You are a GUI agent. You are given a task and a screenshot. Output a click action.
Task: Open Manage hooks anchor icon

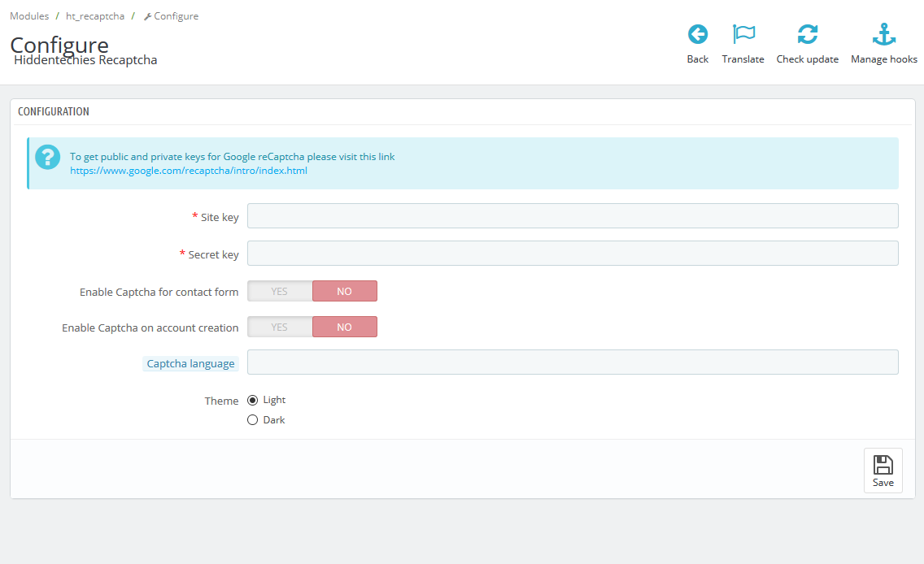point(883,34)
